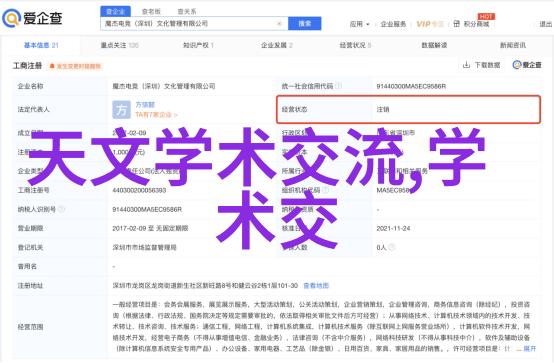This screenshot has width=554, height=363.
Task: Click the orange bell alert icon beside 工商注册
Action: (x=52, y=66)
